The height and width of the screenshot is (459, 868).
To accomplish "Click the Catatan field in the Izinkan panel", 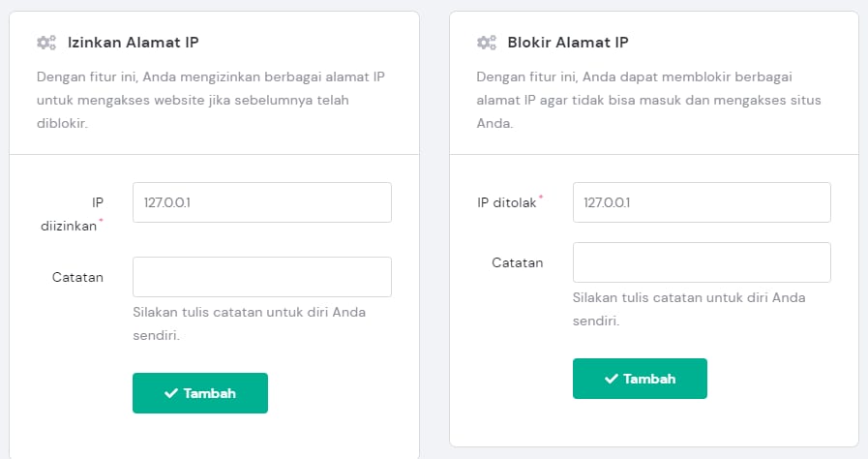I will (x=261, y=277).
